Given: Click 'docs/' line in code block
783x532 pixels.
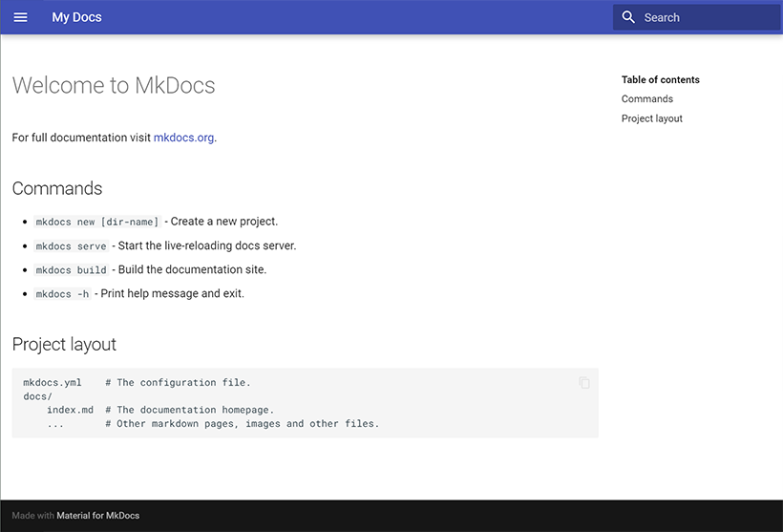Looking at the screenshot, I should coord(37,396).
